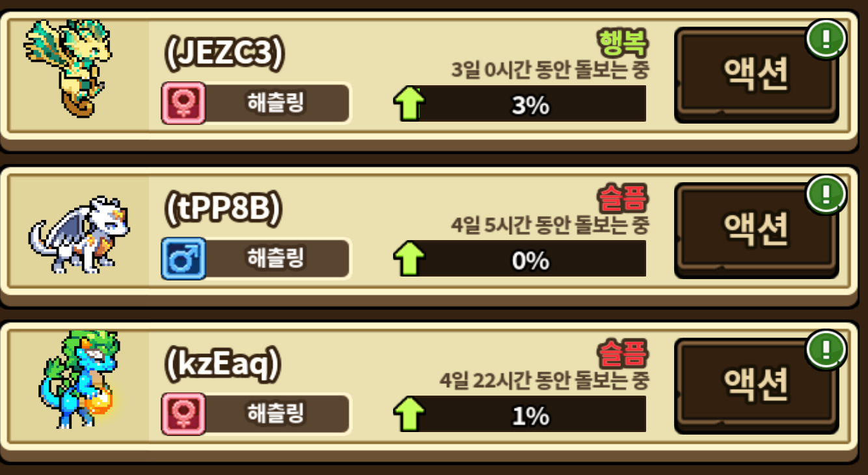Click the red 슬픔 mood status of tPP8B
Viewport: 868px width, 475px height.
pyautogui.click(x=623, y=200)
